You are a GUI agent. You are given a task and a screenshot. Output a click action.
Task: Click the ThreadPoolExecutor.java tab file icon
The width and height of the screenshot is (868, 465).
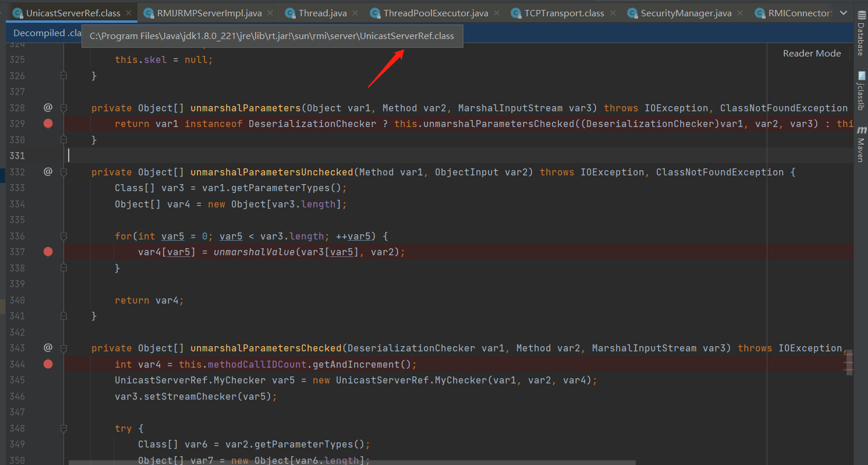(374, 13)
